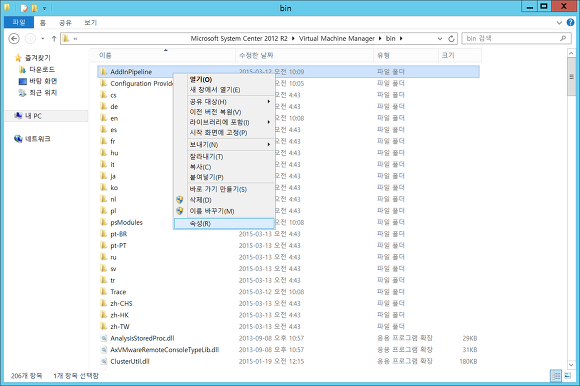This screenshot has height=386, width=580.
Task: Open Explorer help icon
Action: click(x=570, y=23)
